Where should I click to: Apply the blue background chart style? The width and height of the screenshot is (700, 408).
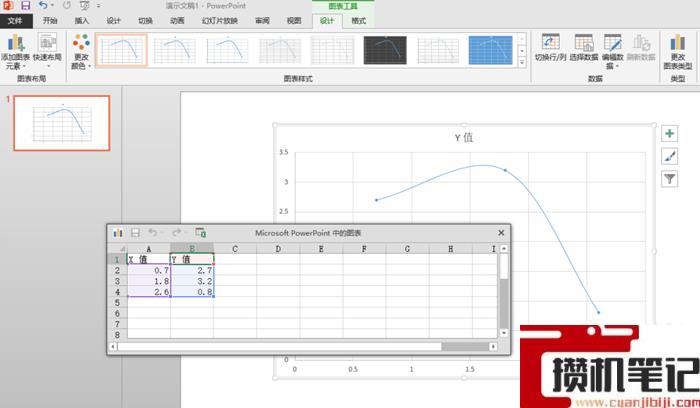tap(490, 50)
